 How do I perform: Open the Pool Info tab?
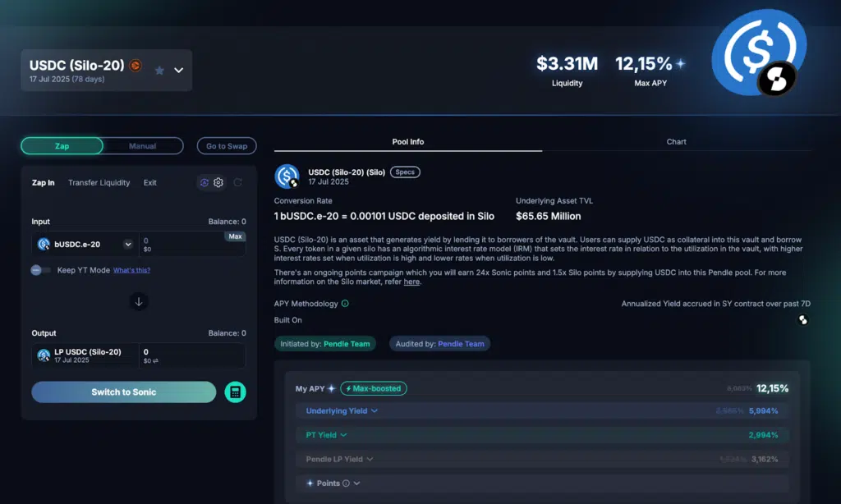point(407,142)
